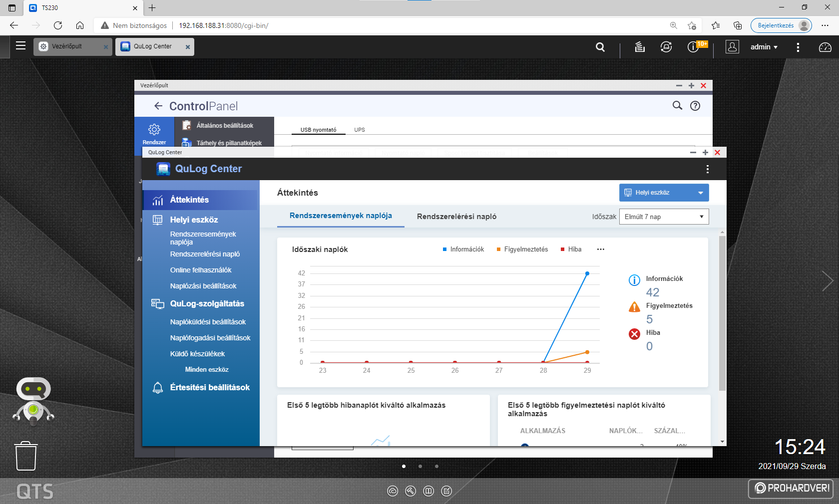Open Rendszerelérési napló sidebar item
This screenshot has width=839, height=504.
click(x=205, y=254)
